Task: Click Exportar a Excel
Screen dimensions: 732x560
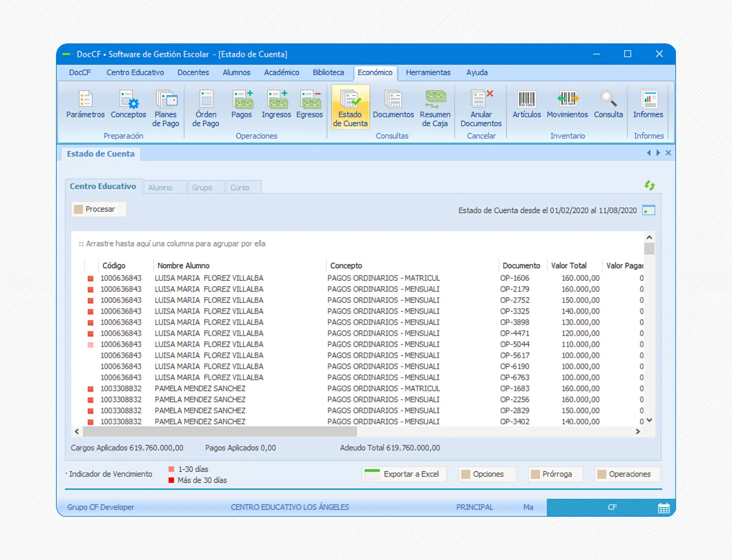Action: pos(404,474)
